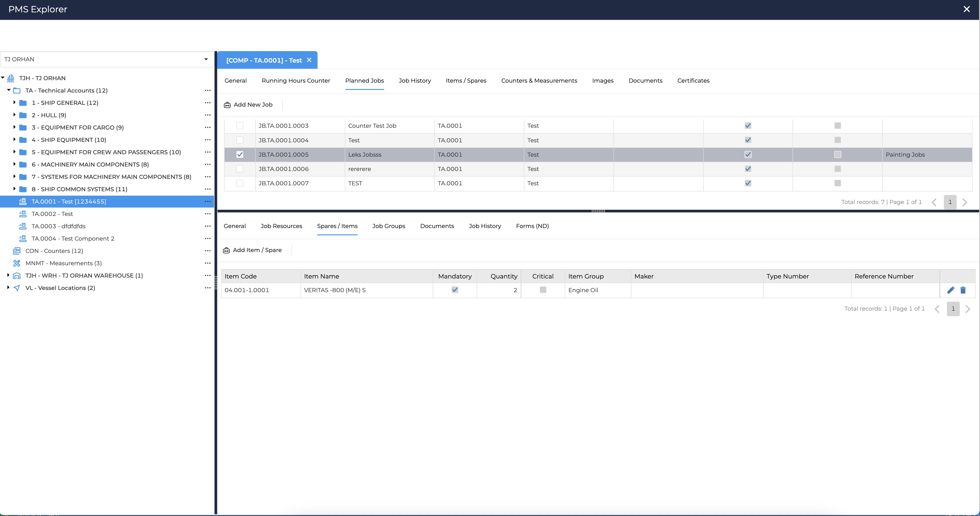The height and width of the screenshot is (516, 980).
Task: Click the TJ ORHAN WAREHOUSE icon
Action: pyautogui.click(x=17, y=275)
